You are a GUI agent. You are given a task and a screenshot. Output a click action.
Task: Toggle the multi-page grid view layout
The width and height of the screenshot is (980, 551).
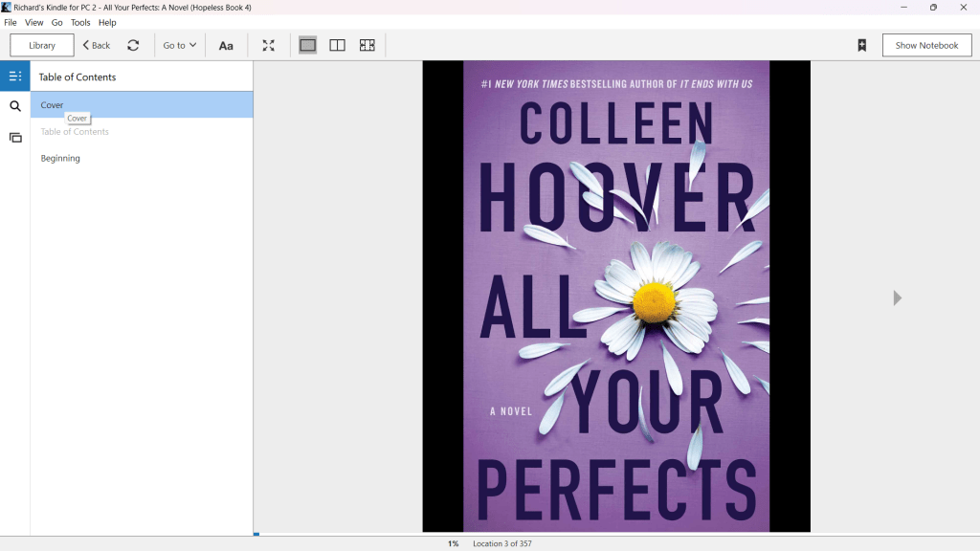(x=367, y=45)
